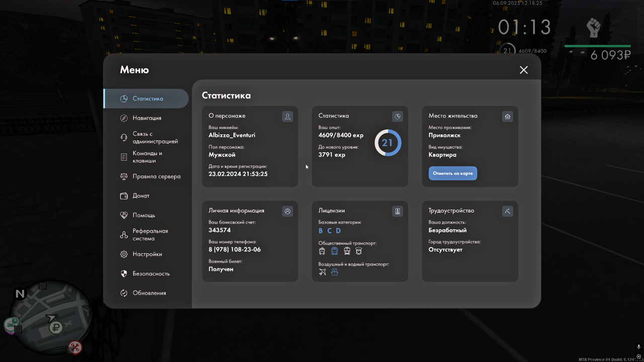Click the fourth public transport license icon

(x=359, y=251)
